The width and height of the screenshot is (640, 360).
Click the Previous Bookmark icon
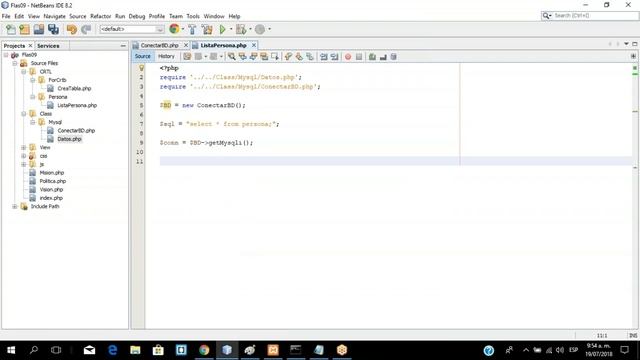coord(289,57)
